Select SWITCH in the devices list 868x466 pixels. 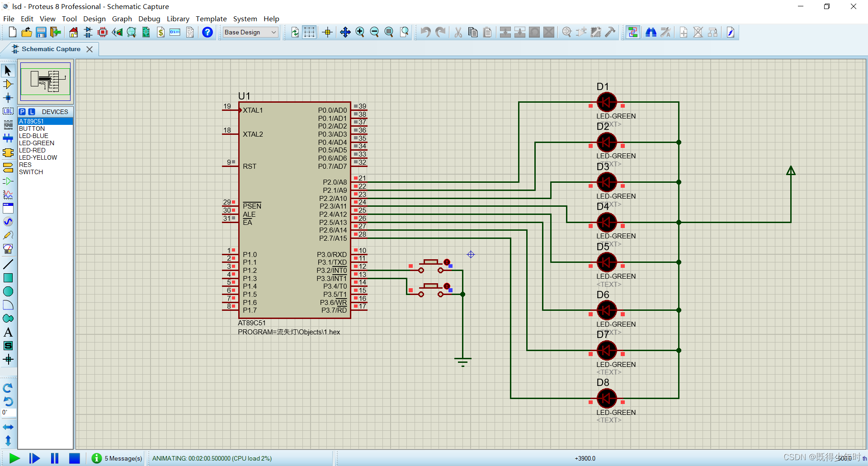[45, 172]
